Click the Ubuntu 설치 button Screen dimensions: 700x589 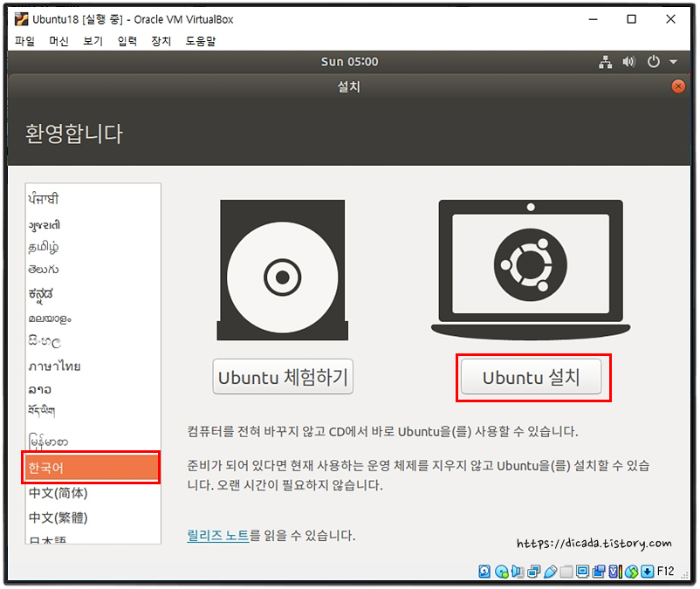click(x=531, y=377)
